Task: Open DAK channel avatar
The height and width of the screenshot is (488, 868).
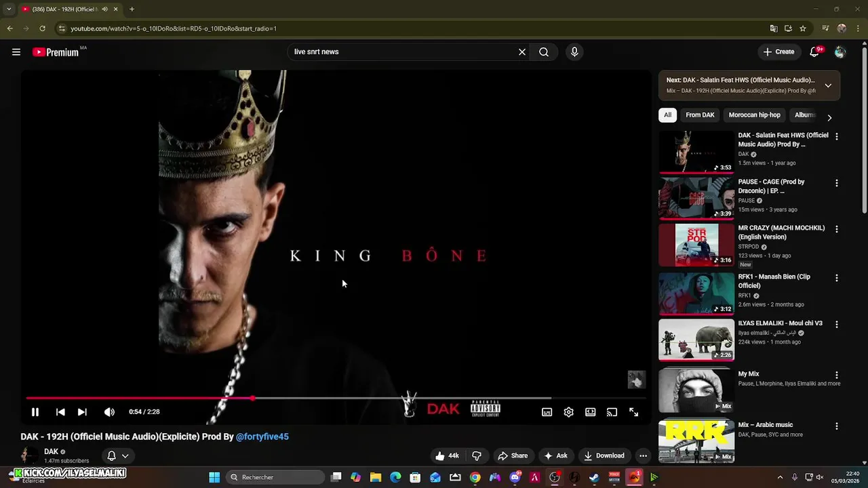Action: pos(30,455)
